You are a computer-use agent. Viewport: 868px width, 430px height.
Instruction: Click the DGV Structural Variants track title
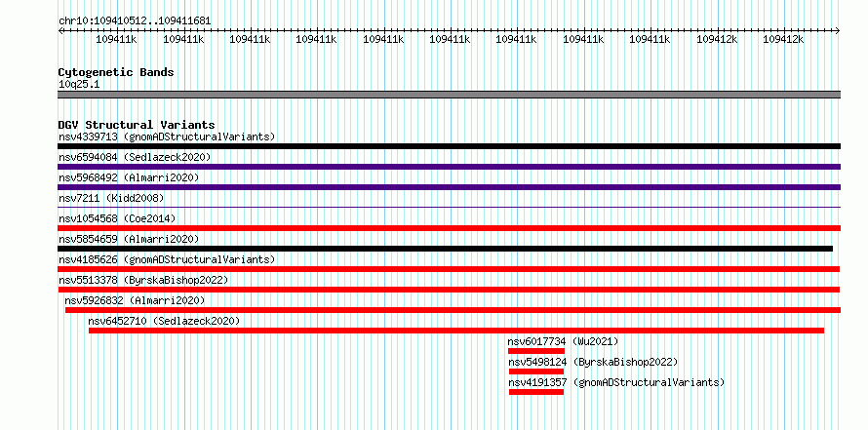click(137, 125)
